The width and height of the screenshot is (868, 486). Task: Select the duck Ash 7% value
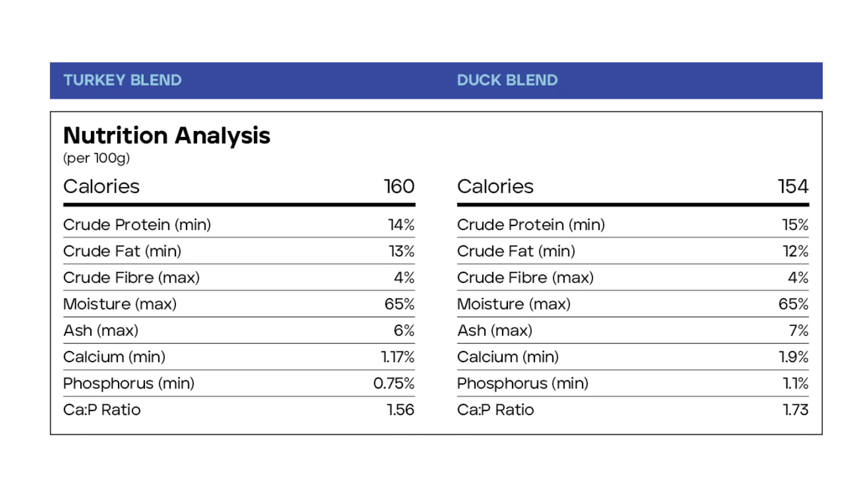tap(798, 330)
